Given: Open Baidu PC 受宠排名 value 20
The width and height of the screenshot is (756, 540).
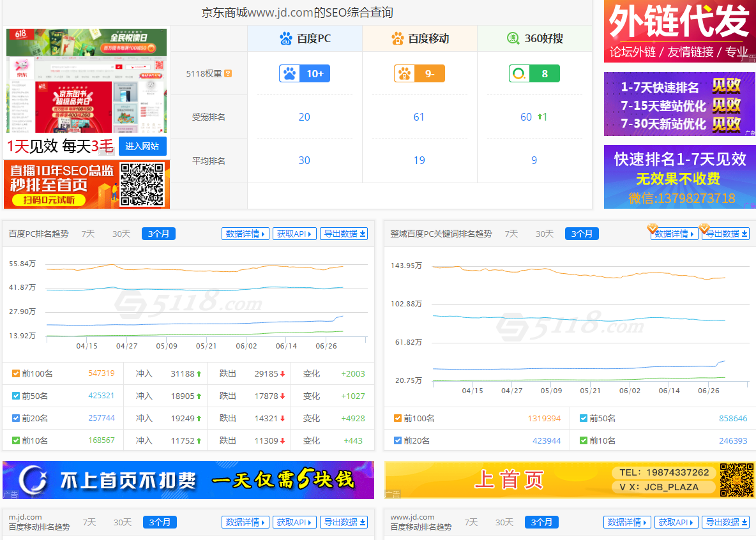Looking at the screenshot, I should [x=304, y=117].
